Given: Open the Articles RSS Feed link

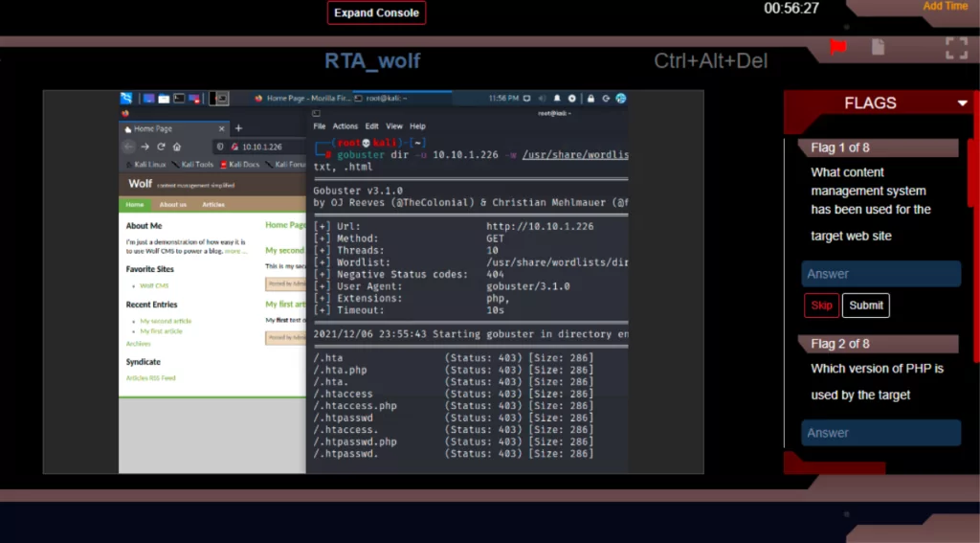Looking at the screenshot, I should (x=150, y=378).
